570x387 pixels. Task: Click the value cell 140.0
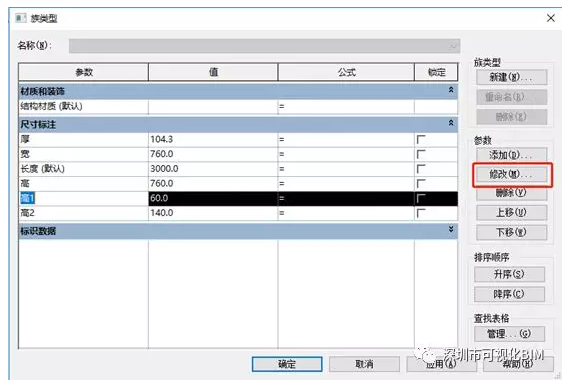[x=213, y=213]
